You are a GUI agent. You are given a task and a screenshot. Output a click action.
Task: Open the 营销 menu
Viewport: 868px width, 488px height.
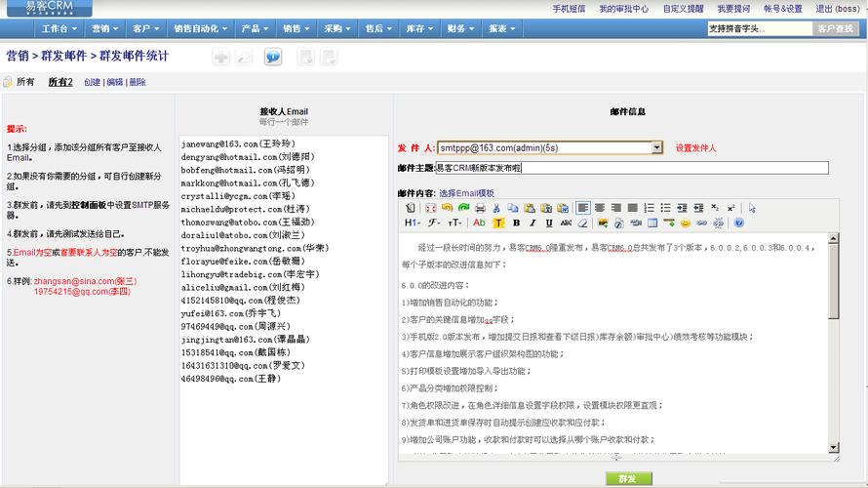point(104,28)
